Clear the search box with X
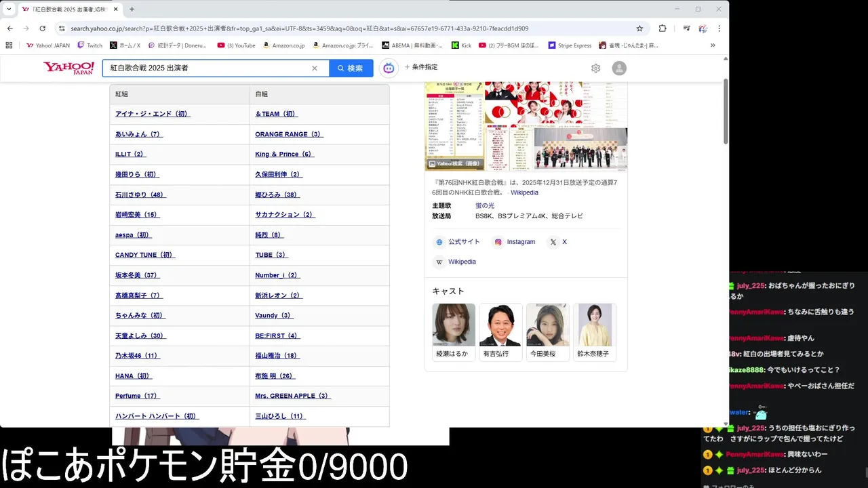868x488 pixels. coord(315,68)
